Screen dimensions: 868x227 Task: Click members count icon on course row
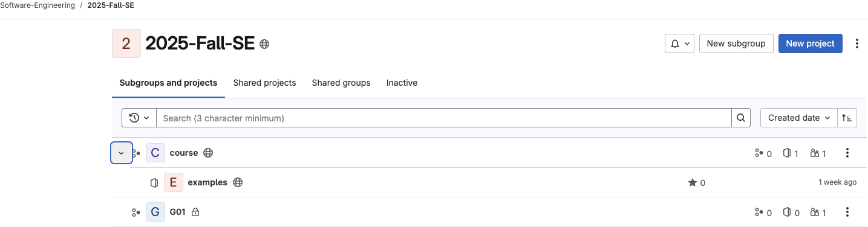815,153
